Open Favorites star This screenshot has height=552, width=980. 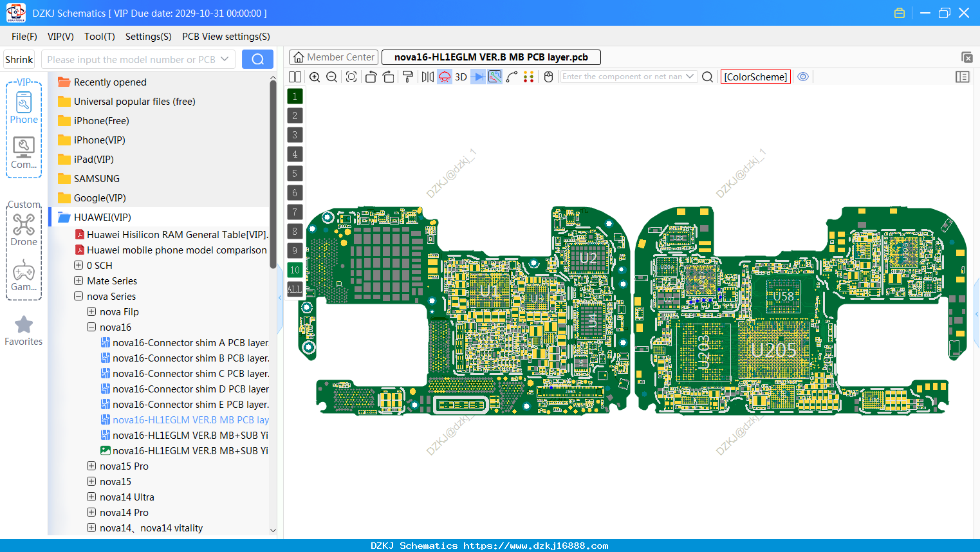pos(24,331)
